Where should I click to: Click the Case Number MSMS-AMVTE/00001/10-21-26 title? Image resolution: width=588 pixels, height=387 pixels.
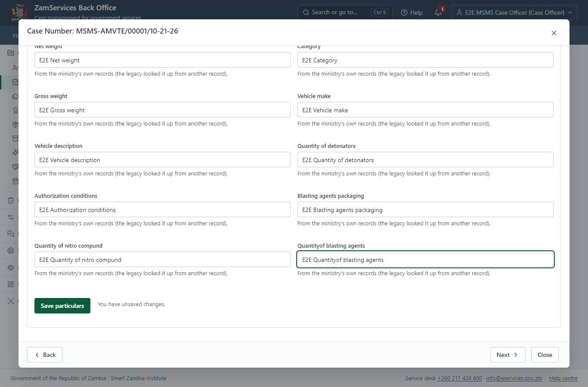point(102,31)
